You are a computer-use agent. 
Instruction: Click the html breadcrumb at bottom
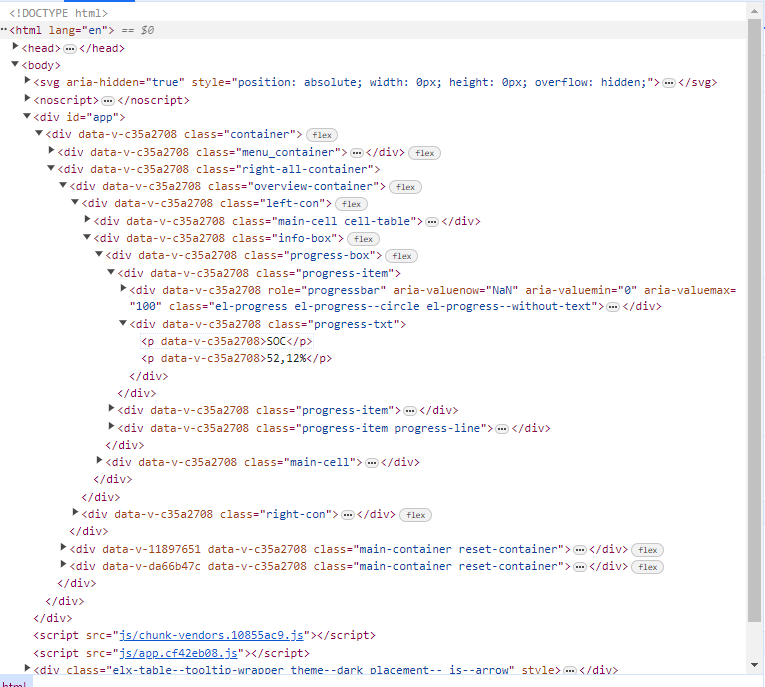click(x=14, y=683)
